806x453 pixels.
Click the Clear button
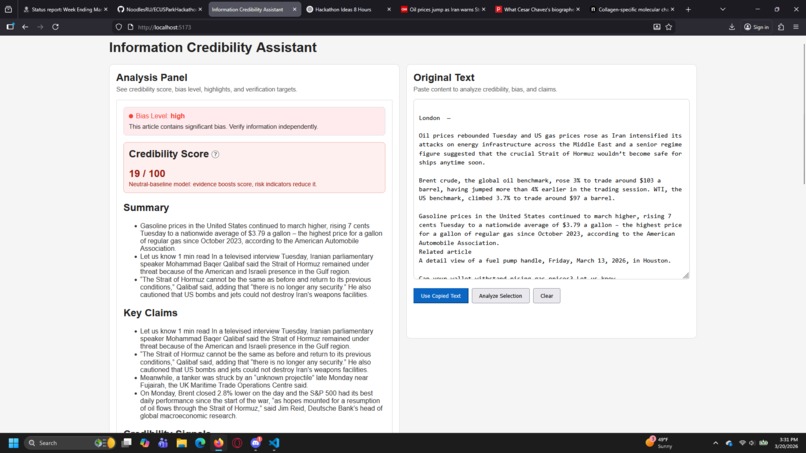tap(546, 296)
